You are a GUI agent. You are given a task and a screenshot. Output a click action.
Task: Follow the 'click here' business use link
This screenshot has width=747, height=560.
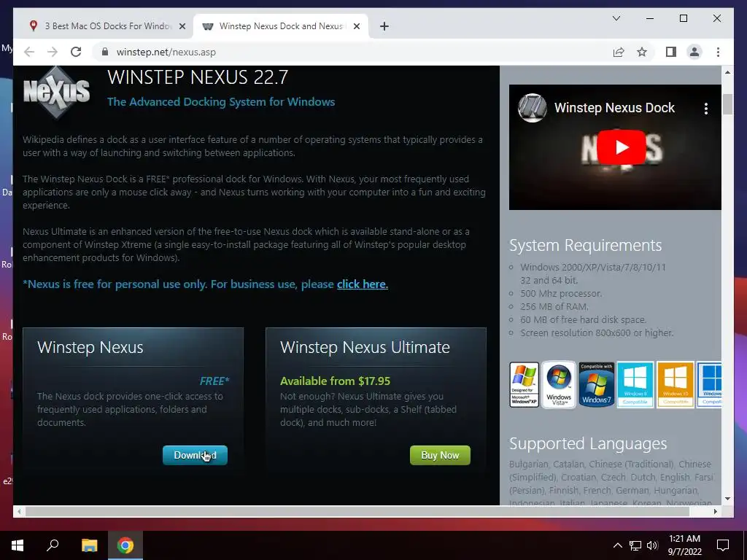tap(362, 284)
